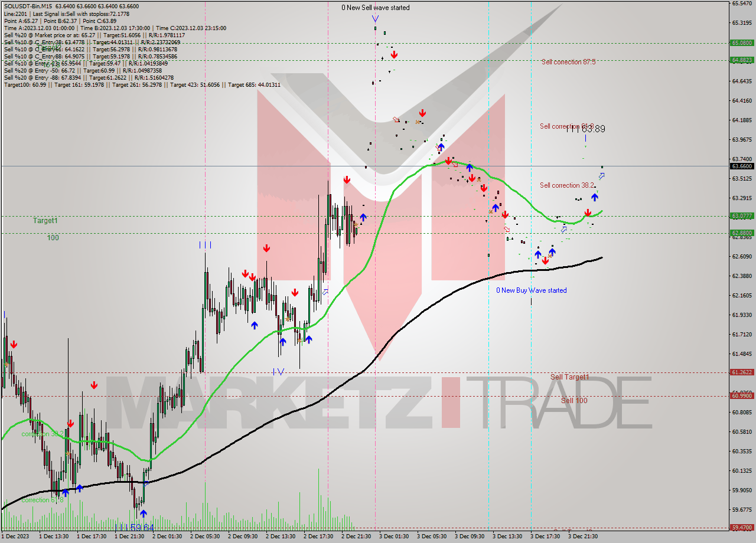Click the 61.7120 price axis value
756x543 pixels.
(x=741, y=335)
